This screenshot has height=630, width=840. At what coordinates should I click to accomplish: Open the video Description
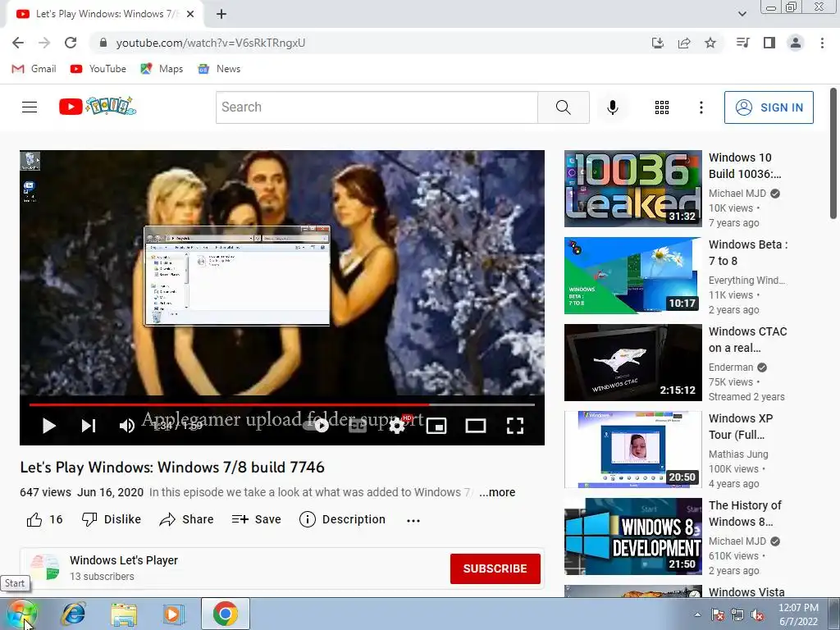pyautogui.click(x=342, y=519)
